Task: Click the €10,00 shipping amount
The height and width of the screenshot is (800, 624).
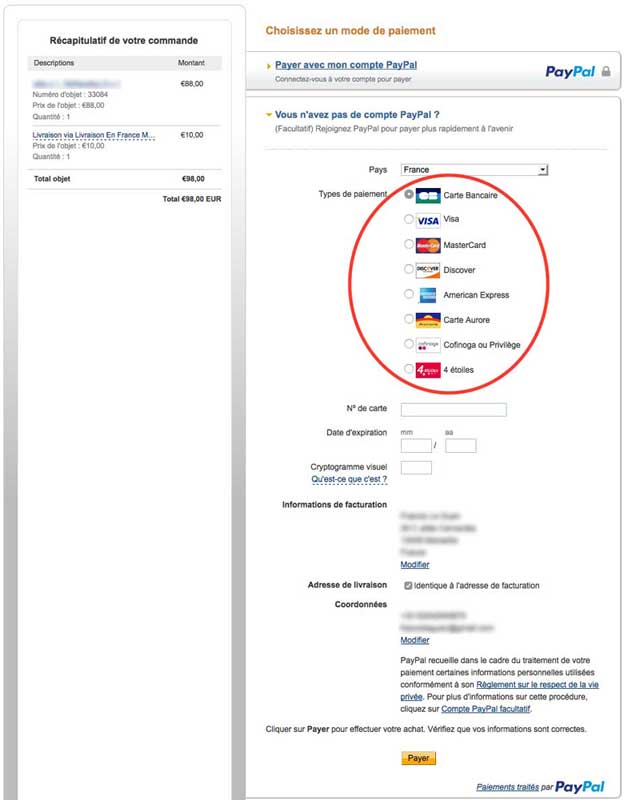Action: coord(192,135)
